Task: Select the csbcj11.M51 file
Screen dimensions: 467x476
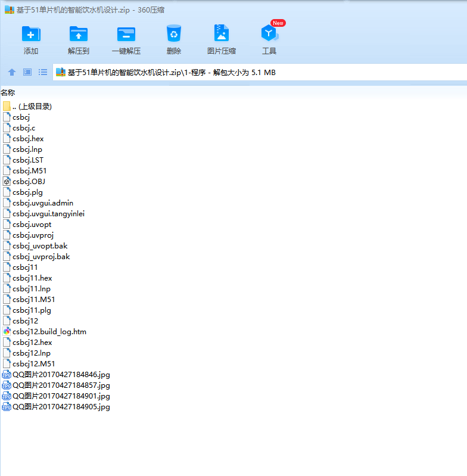Action: click(29, 300)
